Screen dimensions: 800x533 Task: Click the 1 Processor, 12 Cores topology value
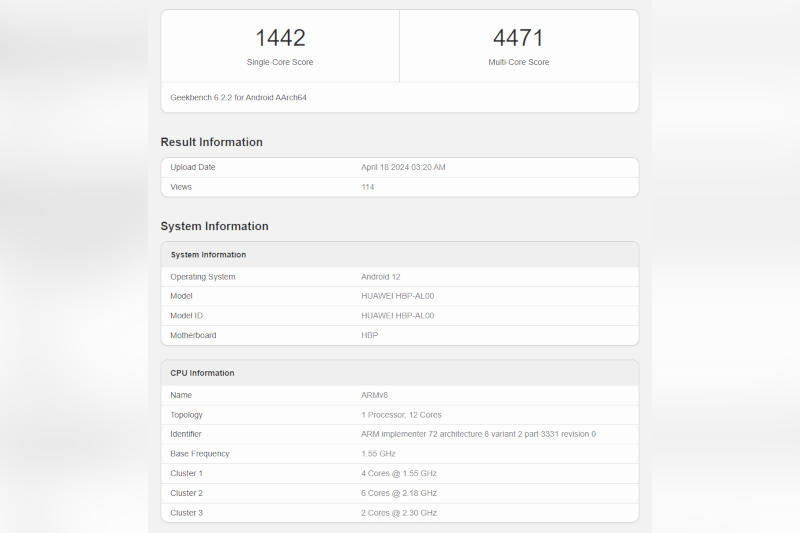[401, 415]
